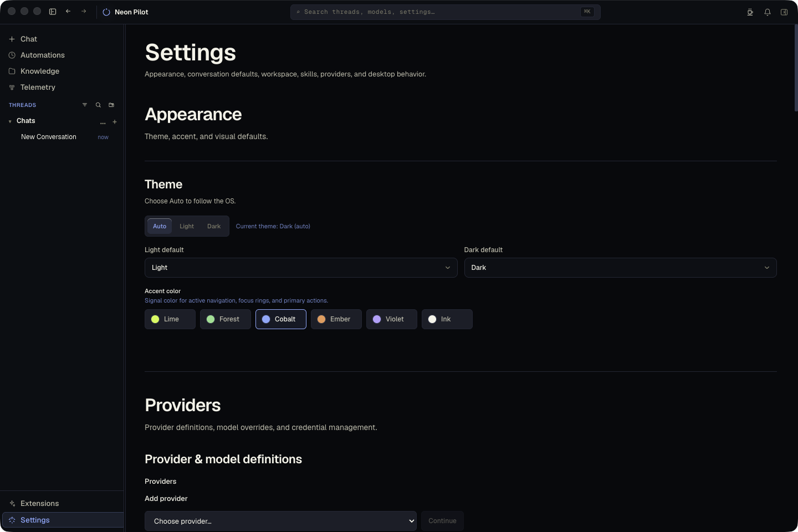Click the Continue button
This screenshot has width=798, height=532.
(442, 521)
